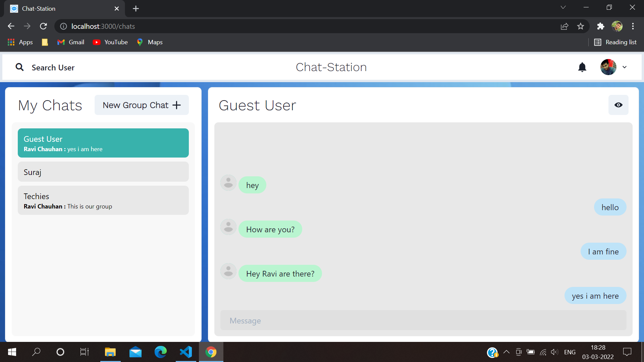Click the browser extensions puzzle icon
Image resolution: width=644 pixels, height=362 pixels.
click(601, 26)
